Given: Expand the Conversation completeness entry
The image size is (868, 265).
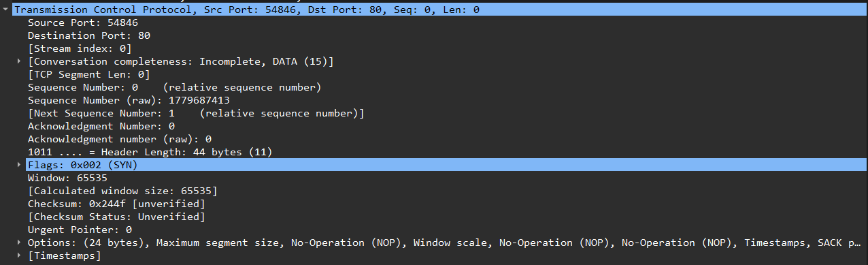Looking at the screenshot, I should click(19, 61).
